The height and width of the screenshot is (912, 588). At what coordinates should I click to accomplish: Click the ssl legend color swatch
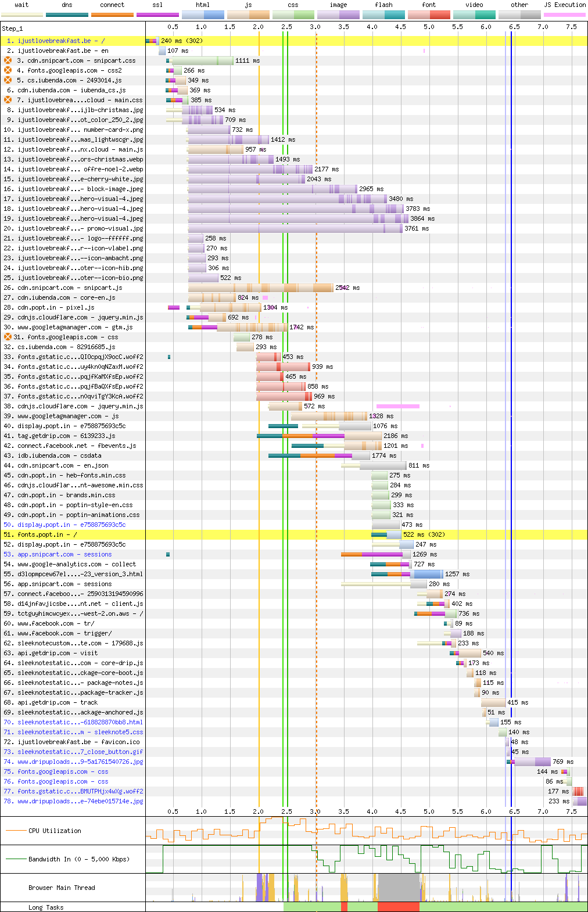pos(157,15)
